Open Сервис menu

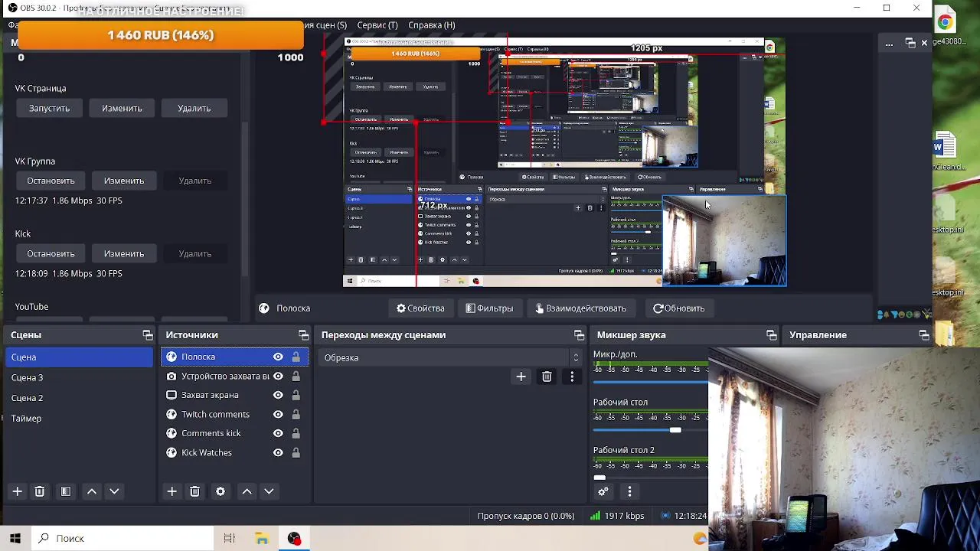coord(377,25)
